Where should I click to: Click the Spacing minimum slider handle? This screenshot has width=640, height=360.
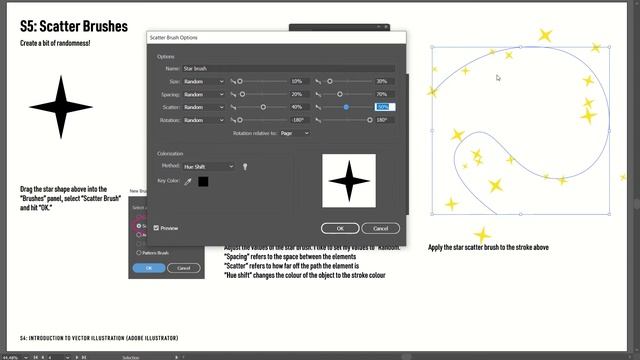click(x=242, y=94)
